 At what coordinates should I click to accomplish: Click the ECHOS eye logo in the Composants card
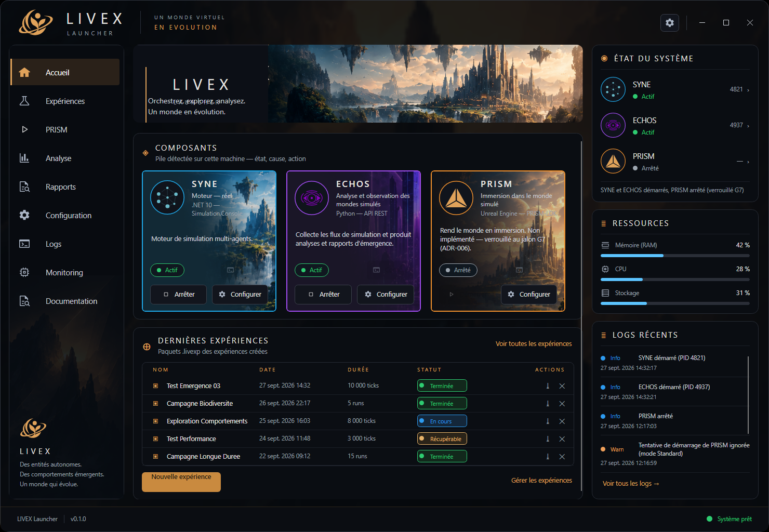pyautogui.click(x=312, y=197)
